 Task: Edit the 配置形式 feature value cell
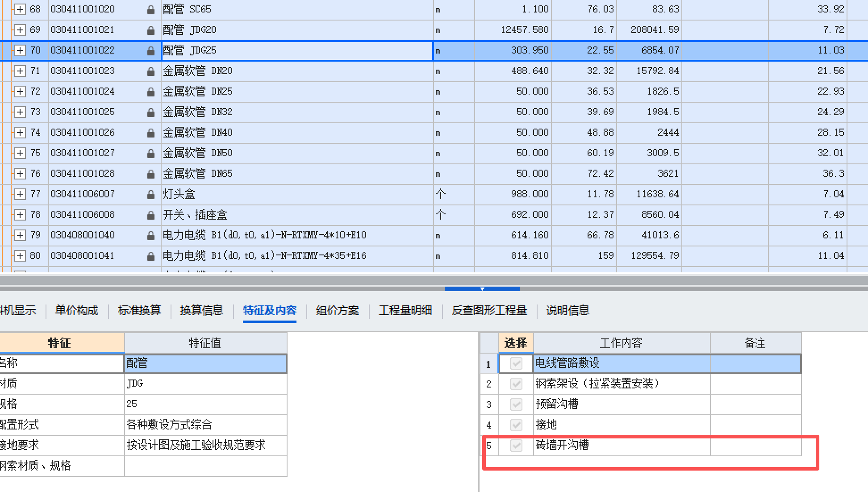coord(205,425)
